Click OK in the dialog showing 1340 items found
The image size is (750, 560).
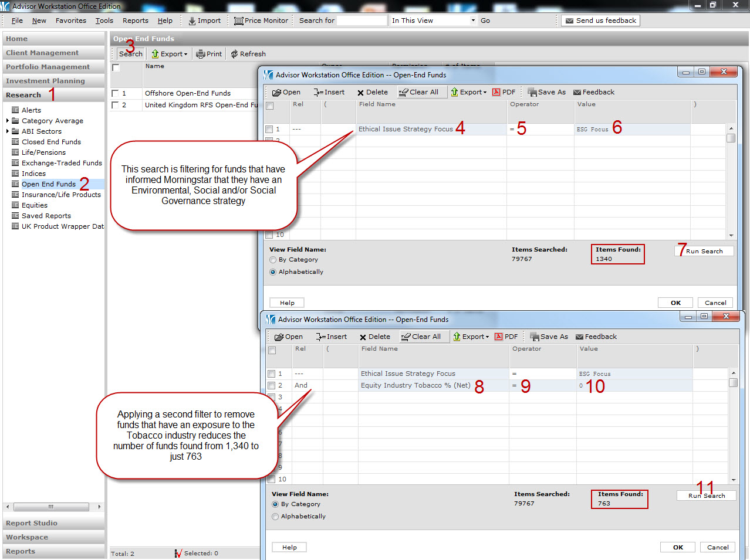[x=675, y=303]
